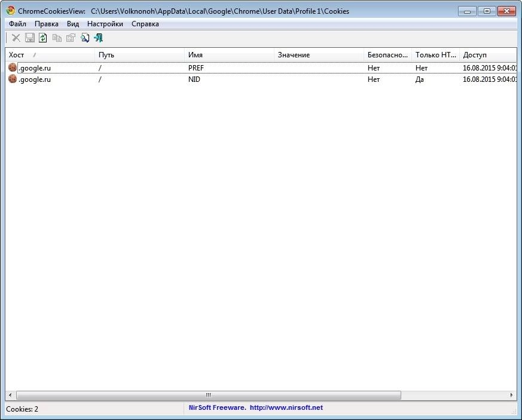The width and height of the screenshot is (522, 420).
Task: Close the ChromeCookiesView window
Action: point(506,11)
